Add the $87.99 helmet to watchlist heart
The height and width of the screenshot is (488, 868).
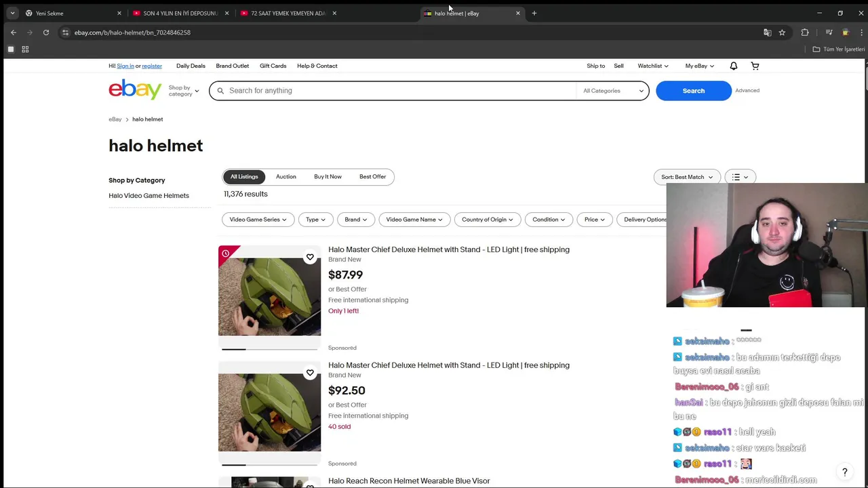tap(310, 257)
